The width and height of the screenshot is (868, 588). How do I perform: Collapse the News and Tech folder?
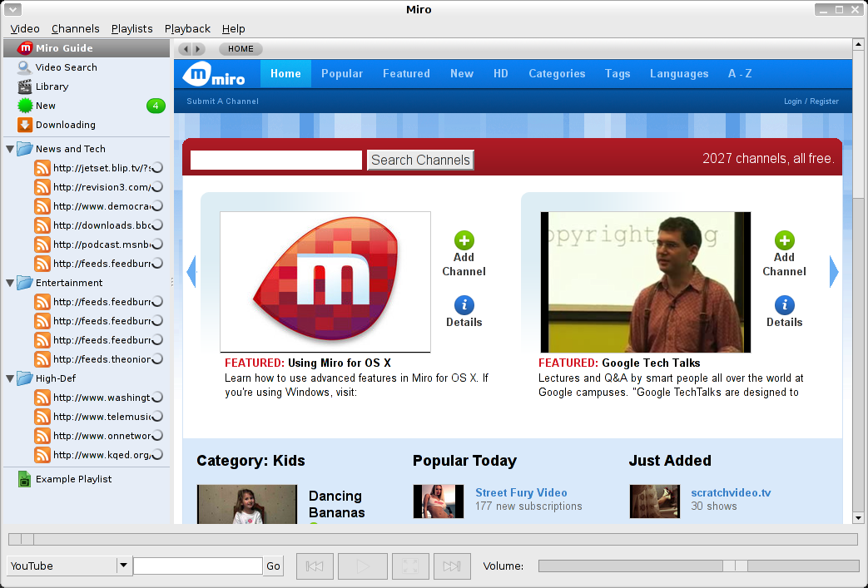[10, 149]
